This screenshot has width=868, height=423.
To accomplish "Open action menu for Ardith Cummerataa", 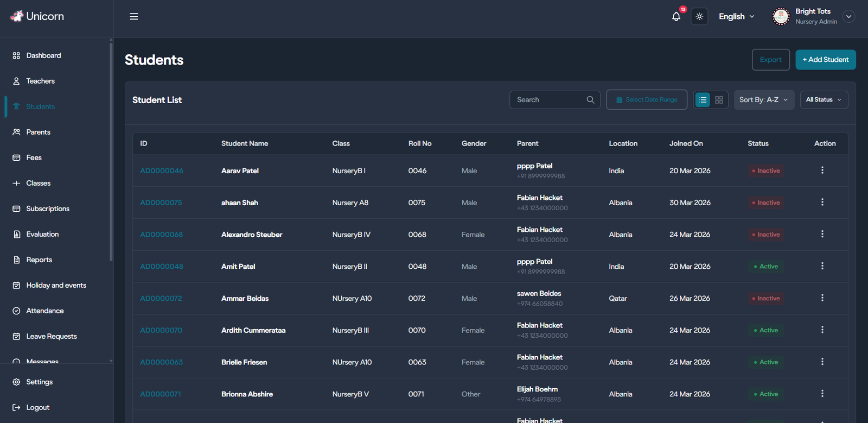I will pyautogui.click(x=822, y=330).
